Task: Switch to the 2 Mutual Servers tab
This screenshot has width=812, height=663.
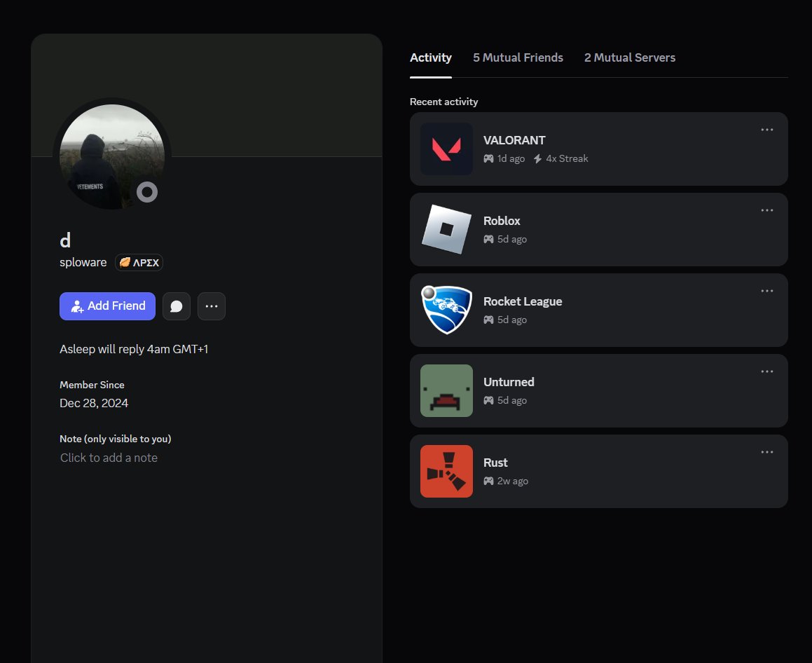Action: [x=630, y=57]
